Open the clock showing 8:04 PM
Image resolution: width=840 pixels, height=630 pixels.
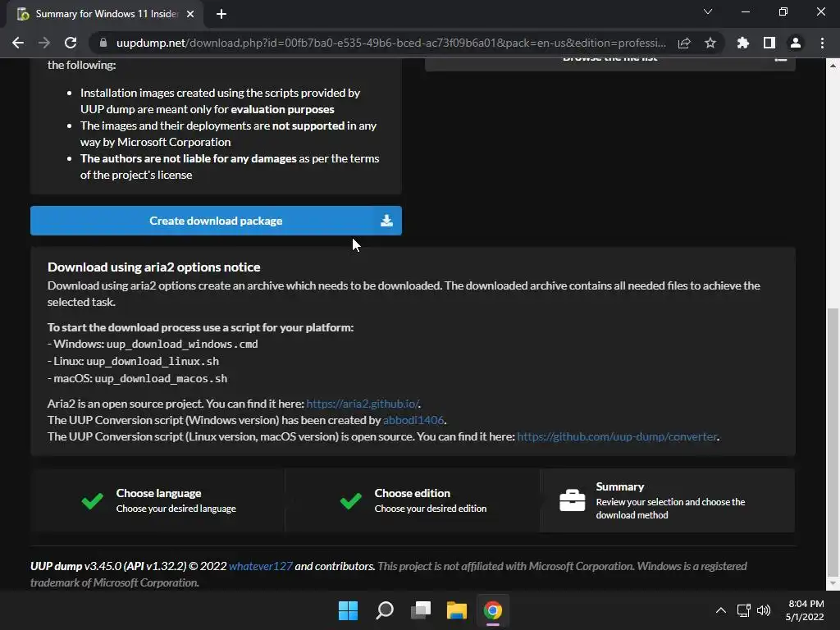tap(806, 610)
